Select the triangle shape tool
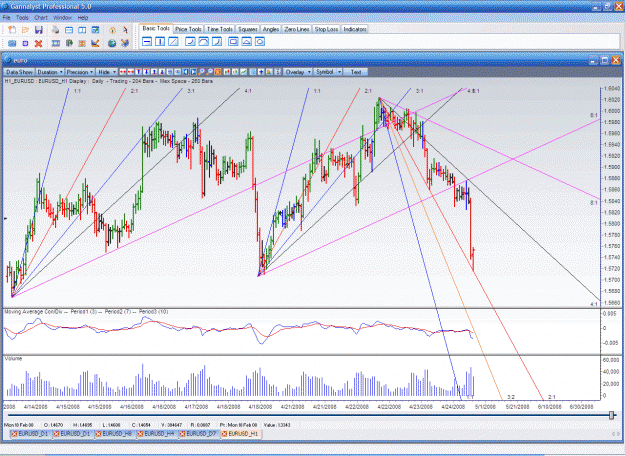This screenshot has height=456, width=625. (247, 41)
